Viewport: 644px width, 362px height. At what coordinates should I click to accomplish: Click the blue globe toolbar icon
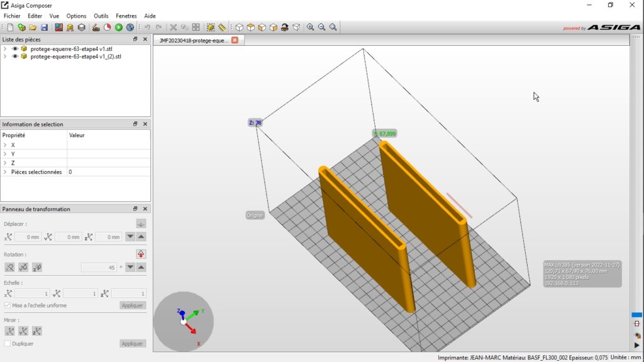point(130,28)
